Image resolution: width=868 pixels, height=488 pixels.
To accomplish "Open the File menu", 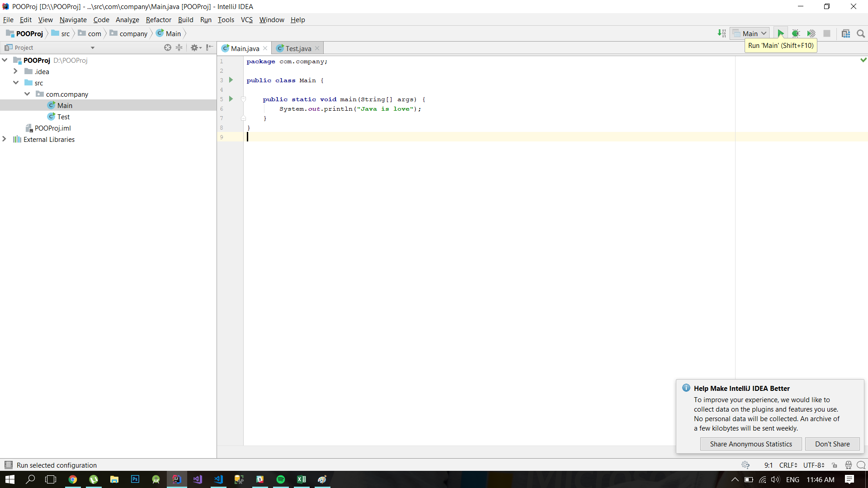I will click(8, 19).
